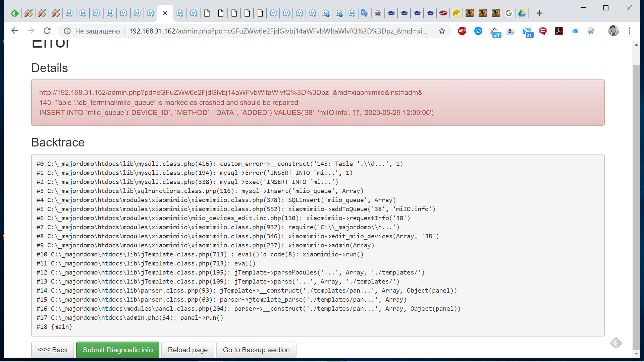Click the URL address bar field
The image size is (644, 362).
click(x=278, y=31)
